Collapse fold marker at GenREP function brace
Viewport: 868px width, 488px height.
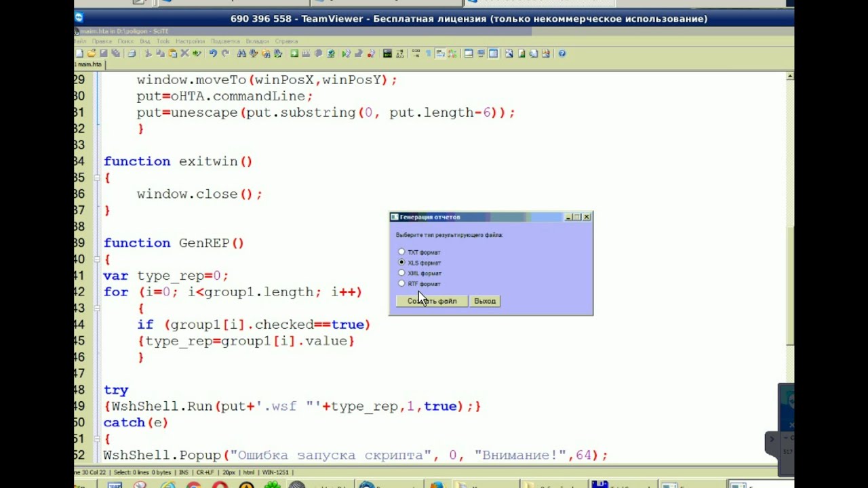(x=98, y=260)
